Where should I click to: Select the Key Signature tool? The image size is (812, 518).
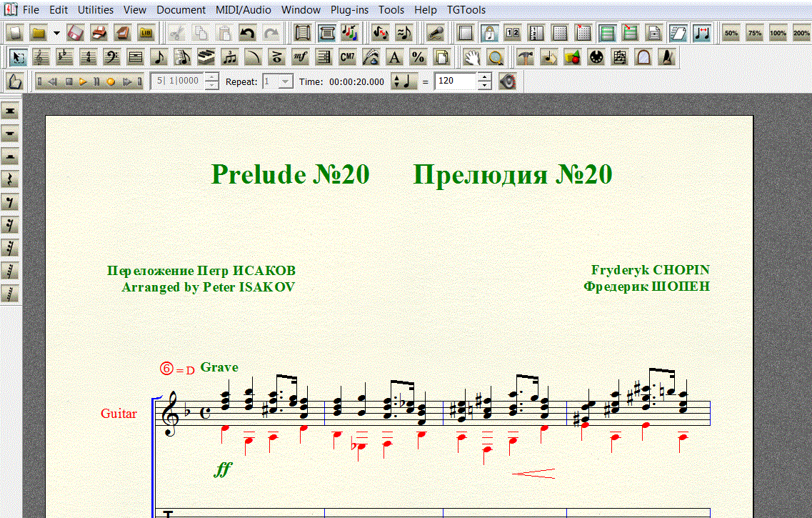pyautogui.click(x=65, y=57)
